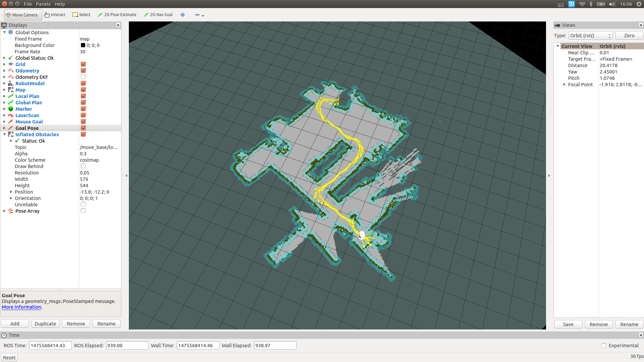Click the RobotModel display icon
Image resolution: width=644 pixels, height=362 pixels.
pyautogui.click(x=11, y=83)
